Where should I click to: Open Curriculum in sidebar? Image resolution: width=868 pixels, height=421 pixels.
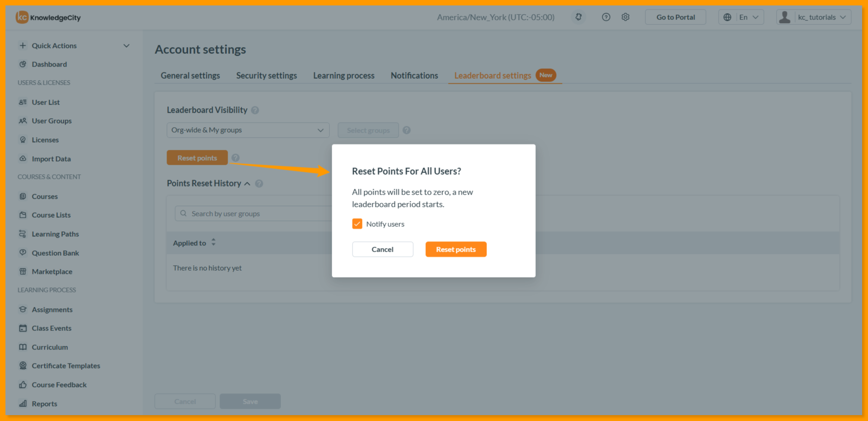click(x=50, y=347)
